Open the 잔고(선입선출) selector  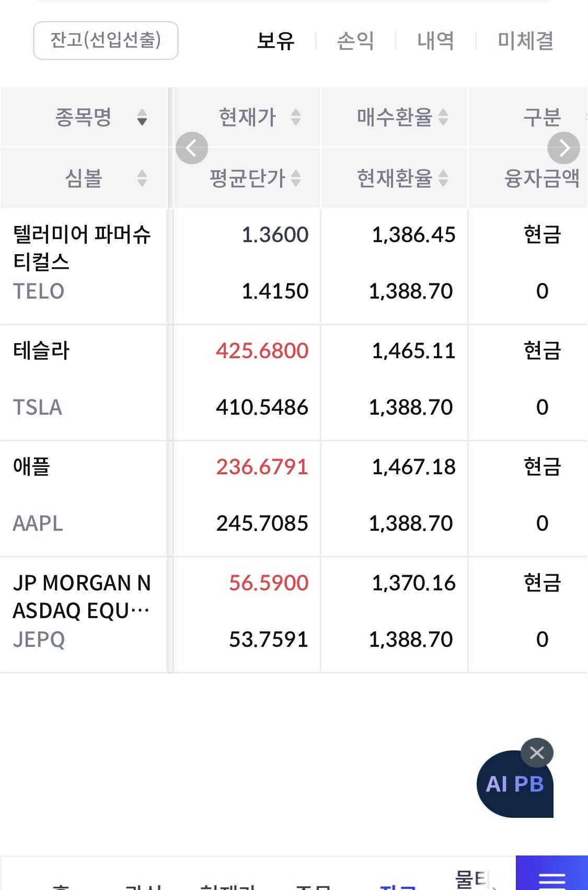pos(106,40)
